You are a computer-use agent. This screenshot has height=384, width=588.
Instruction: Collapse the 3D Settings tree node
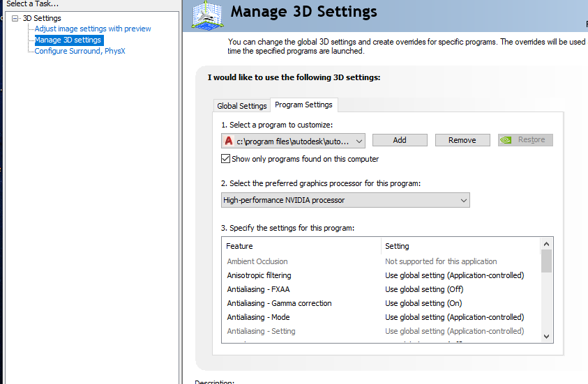click(x=15, y=18)
